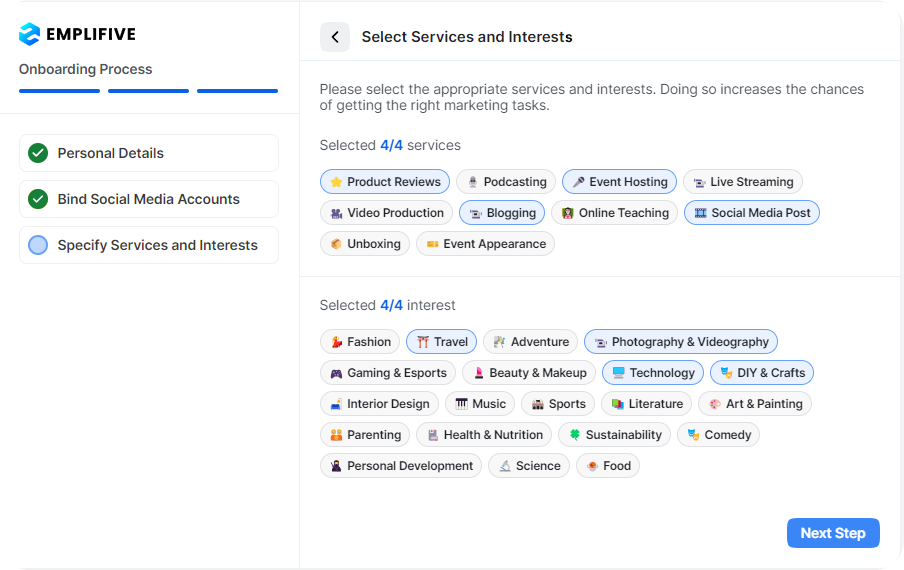This screenshot has height=570, width=904.
Task: Open the Personal Details step
Action: [148, 153]
